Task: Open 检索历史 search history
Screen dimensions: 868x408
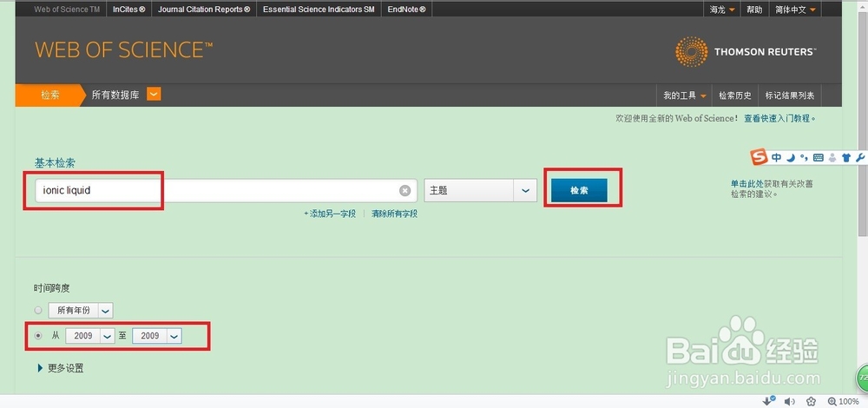Action: pyautogui.click(x=735, y=95)
